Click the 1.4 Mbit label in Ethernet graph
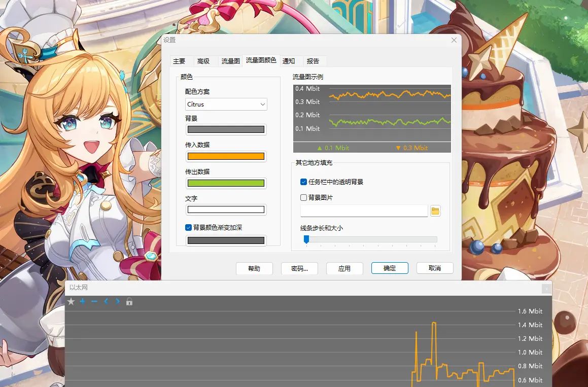Viewport: 588px width, 387px height. pos(530,325)
